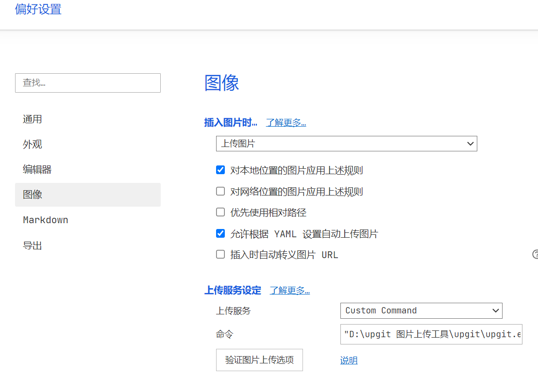Viewport: 538px width, 392px height.
Task: Check 插入时自动转义图片 URL option
Action: click(220, 255)
